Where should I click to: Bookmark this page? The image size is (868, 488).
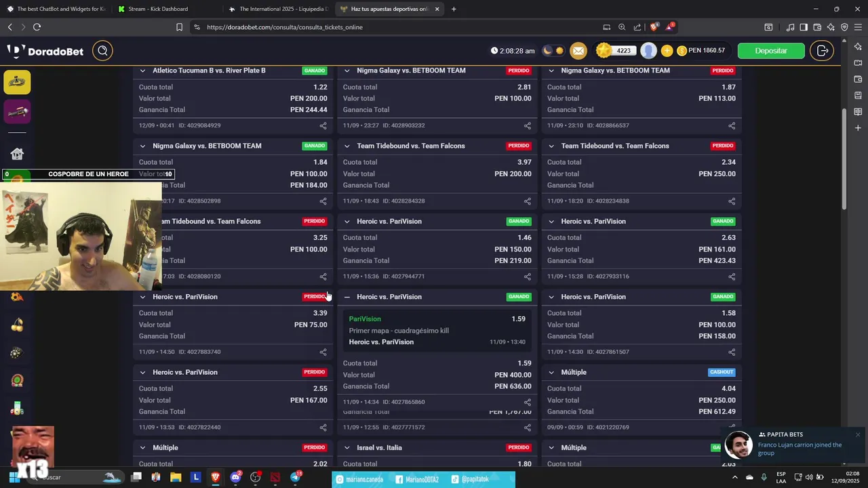[179, 27]
